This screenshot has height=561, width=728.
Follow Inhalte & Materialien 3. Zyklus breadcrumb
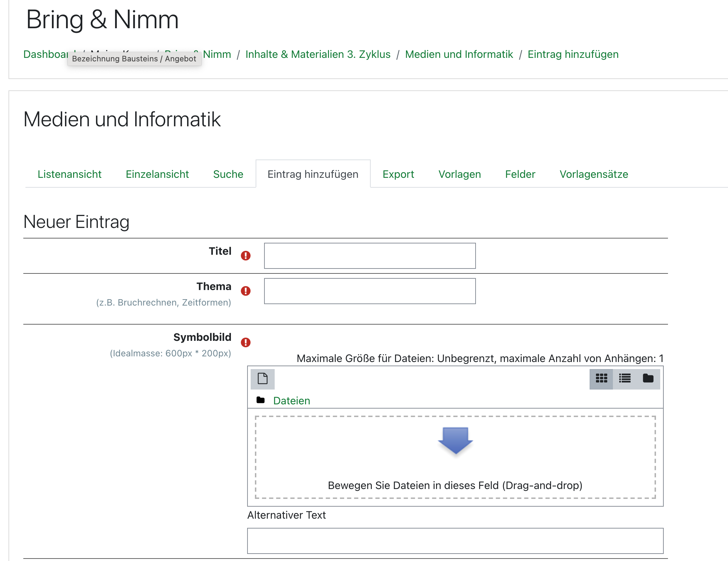click(318, 54)
